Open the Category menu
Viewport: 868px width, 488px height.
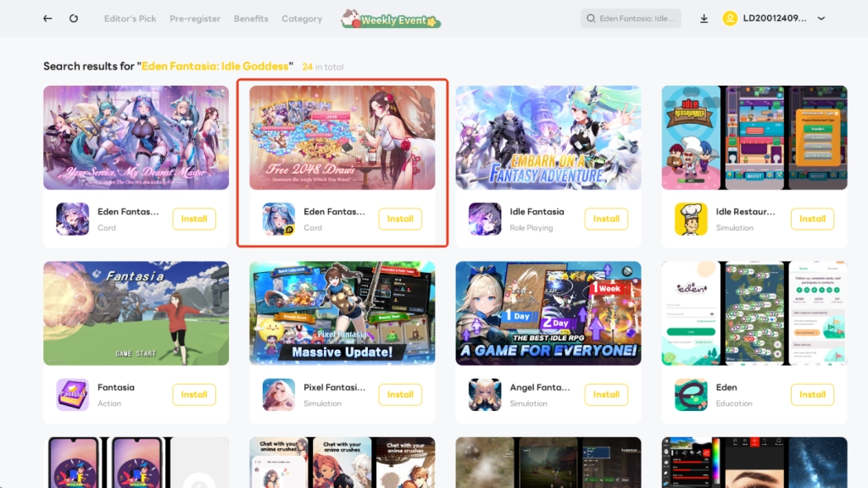[x=302, y=18]
